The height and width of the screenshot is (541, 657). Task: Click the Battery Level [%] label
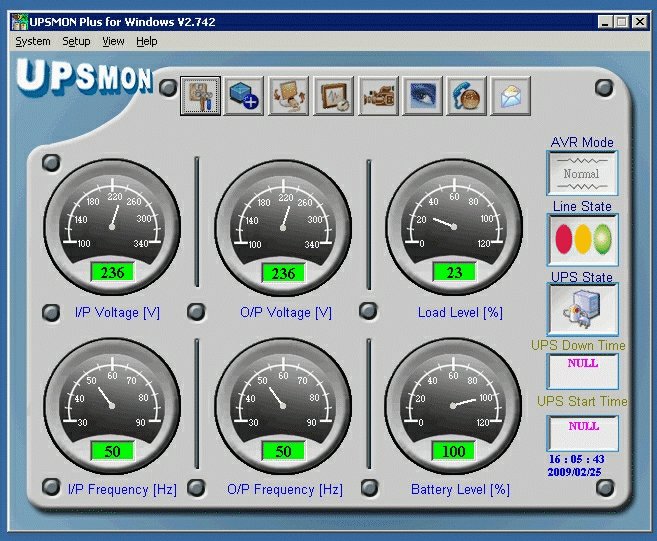(x=460, y=489)
